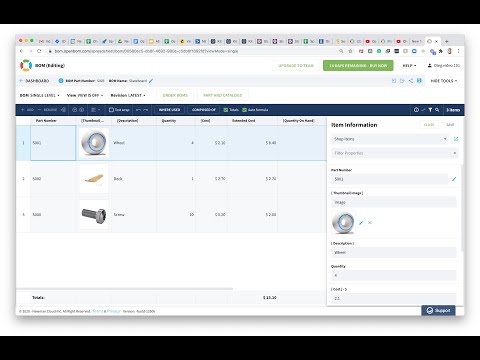Click the info icon in the grid toolbar

pos(416,110)
